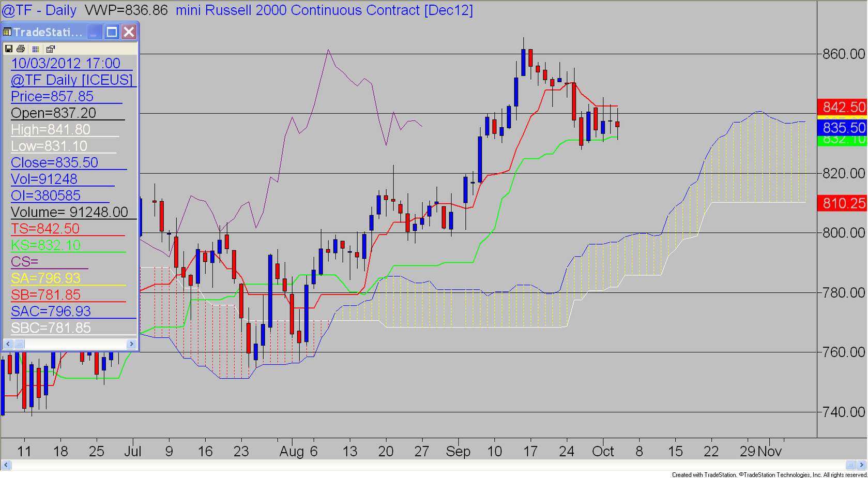Click the "Nov" label on the date axis
This screenshot has height=478, width=868.
770,452
